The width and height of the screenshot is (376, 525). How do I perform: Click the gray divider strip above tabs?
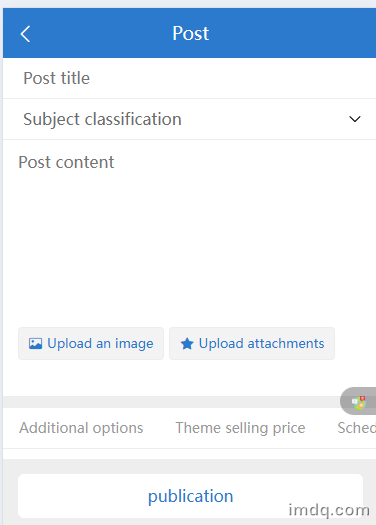point(171,402)
